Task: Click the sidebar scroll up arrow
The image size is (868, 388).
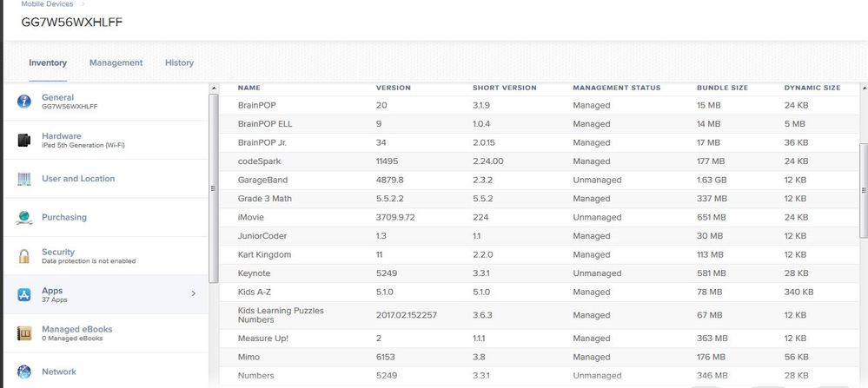Action: [x=213, y=88]
